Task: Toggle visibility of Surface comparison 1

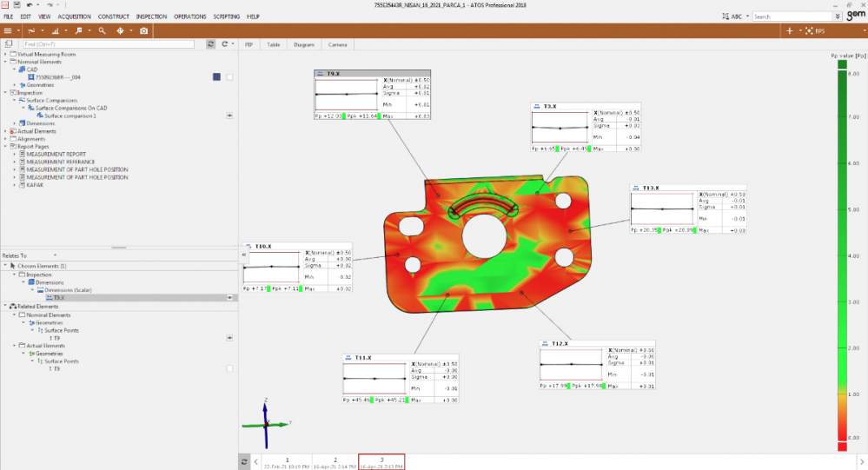Action: (x=230, y=116)
